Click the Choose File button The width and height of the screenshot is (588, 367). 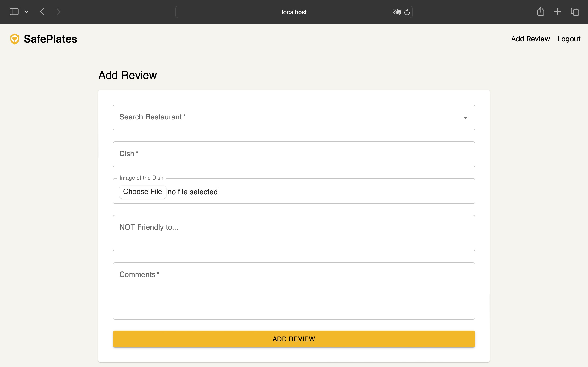point(142,192)
